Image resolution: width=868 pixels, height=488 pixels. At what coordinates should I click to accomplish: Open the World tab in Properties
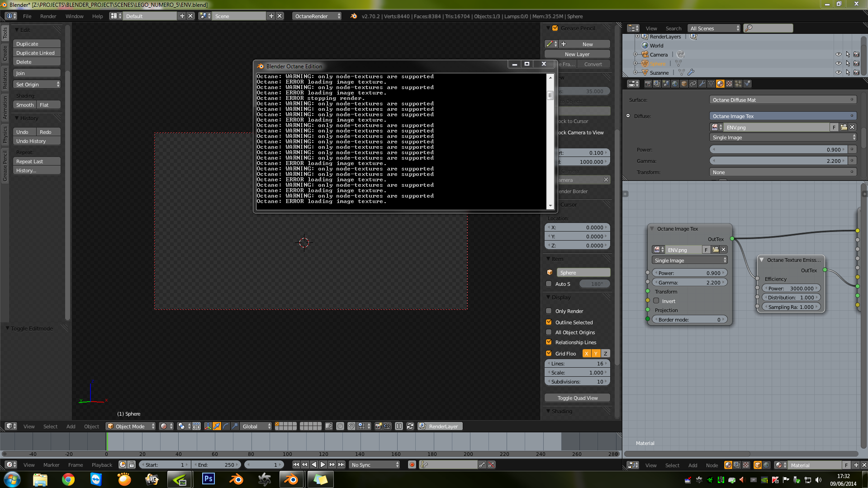[675, 84]
